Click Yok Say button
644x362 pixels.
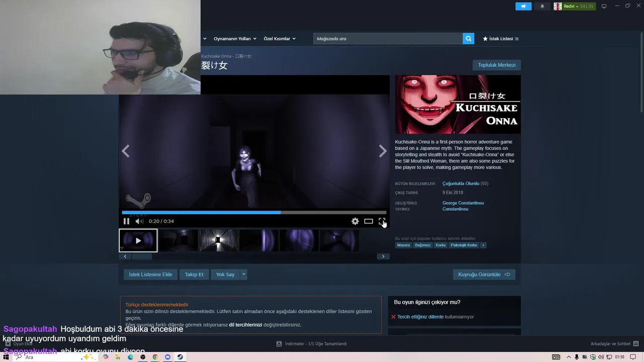click(x=225, y=275)
